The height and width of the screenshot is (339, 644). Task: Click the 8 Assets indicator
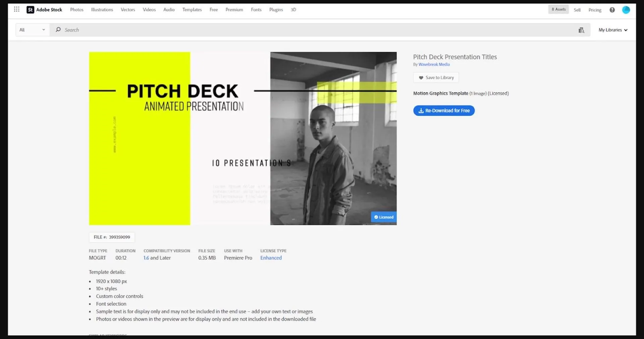click(558, 9)
